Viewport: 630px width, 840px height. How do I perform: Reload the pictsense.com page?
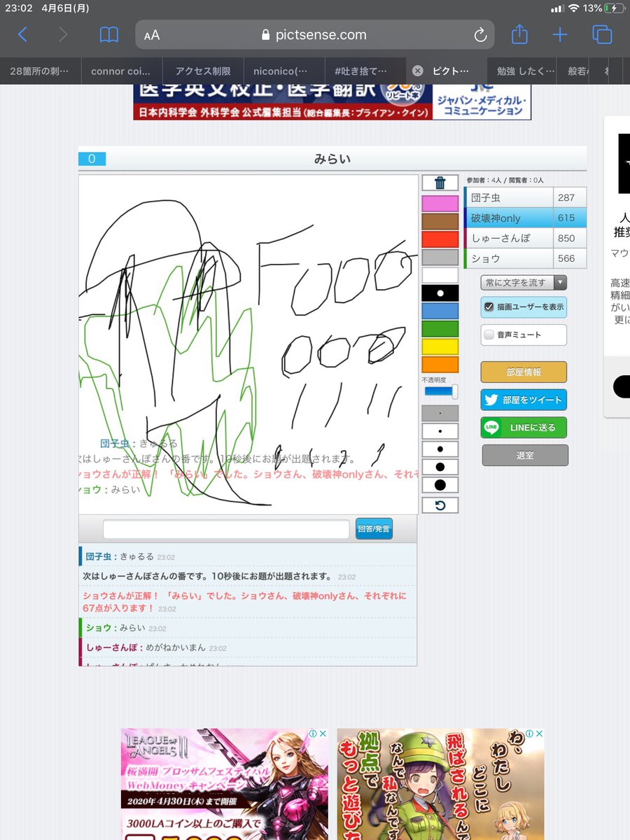point(480,35)
